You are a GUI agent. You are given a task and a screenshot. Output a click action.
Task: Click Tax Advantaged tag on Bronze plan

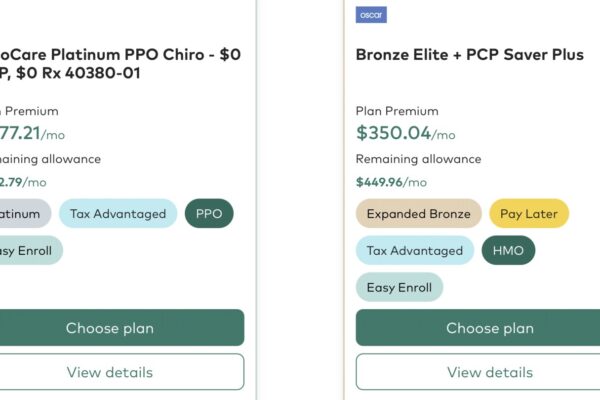[x=415, y=250]
